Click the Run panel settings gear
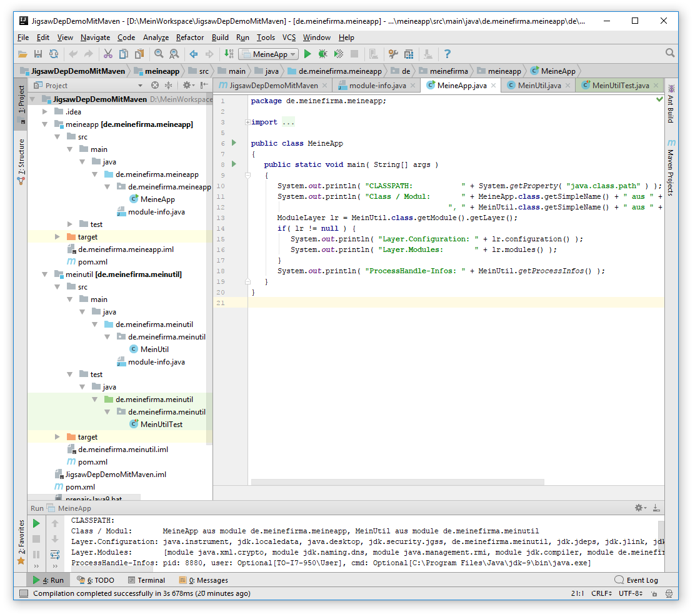The height and width of the screenshot is (614, 700). pyautogui.click(x=640, y=508)
